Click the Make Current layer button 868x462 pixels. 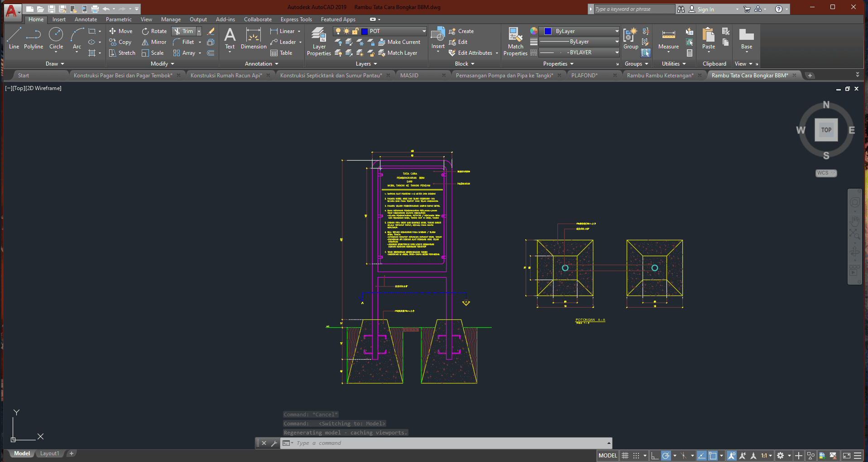(399, 42)
